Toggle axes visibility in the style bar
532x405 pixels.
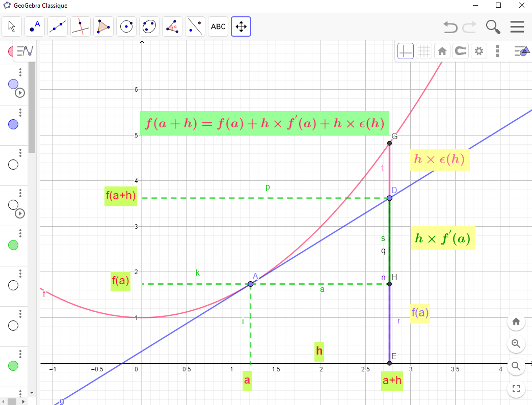[406, 51]
